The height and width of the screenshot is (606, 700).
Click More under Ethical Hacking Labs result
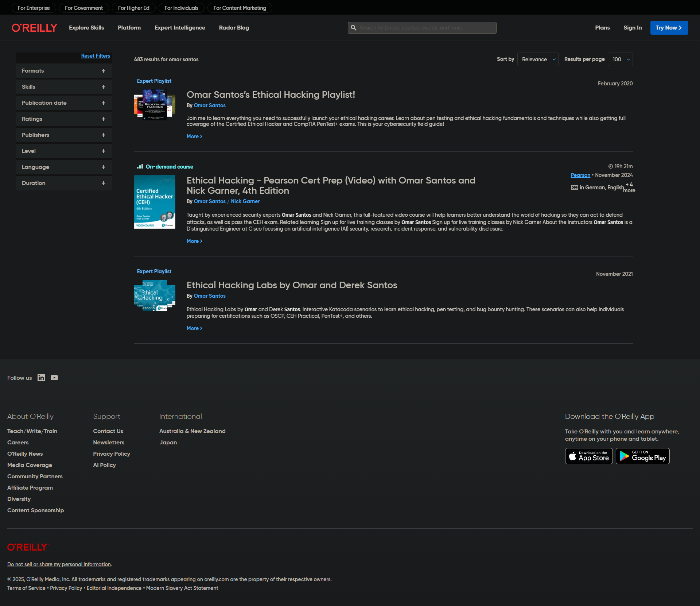click(194, 328)
